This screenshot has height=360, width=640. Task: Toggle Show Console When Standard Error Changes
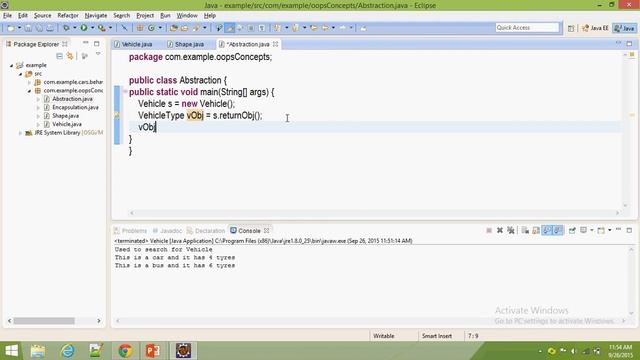[558, 231]
